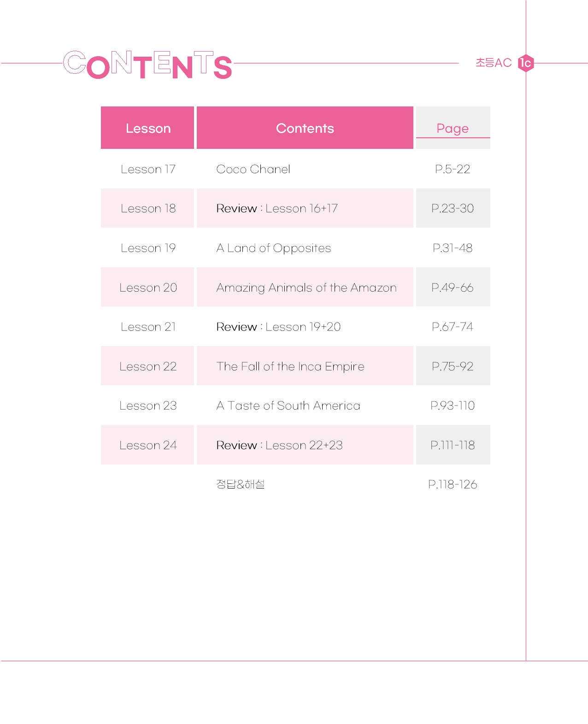This screenshot has width=588, height=724.
Task: Select Lesson 19 row label
Action: [148, 248]
